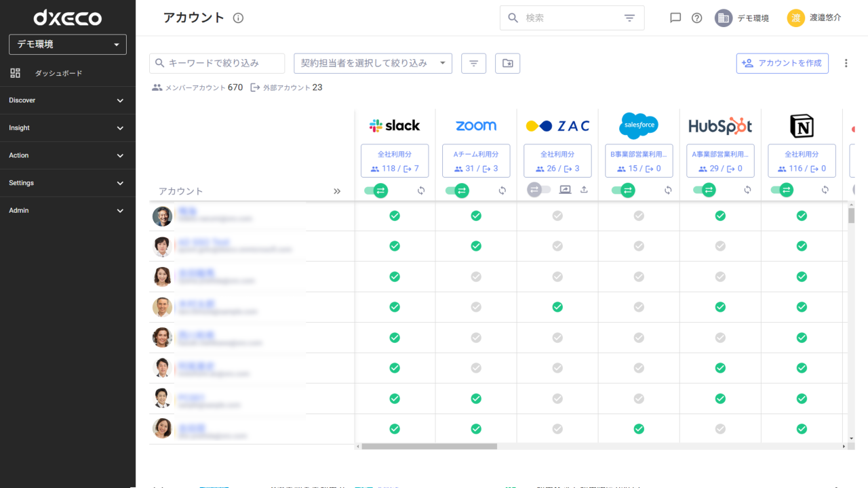Expand the Discover sidebar section

(x=68, y=100)
